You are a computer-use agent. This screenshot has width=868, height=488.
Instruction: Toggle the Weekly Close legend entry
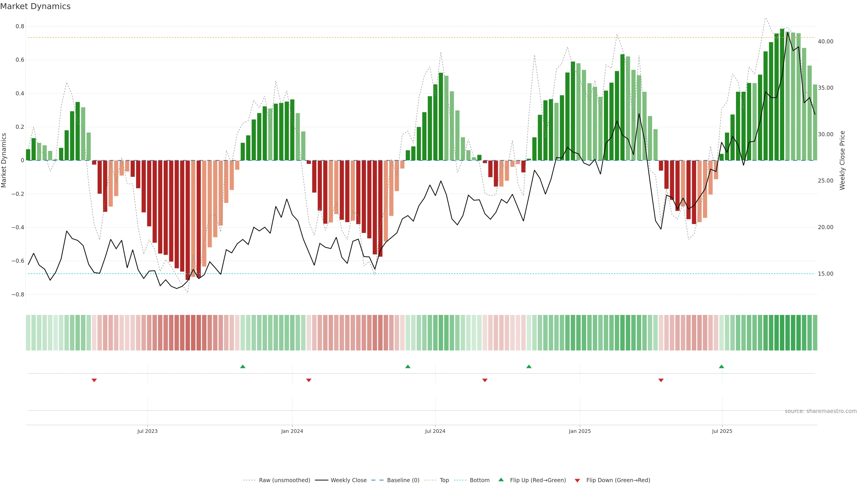tap(348, 480)
